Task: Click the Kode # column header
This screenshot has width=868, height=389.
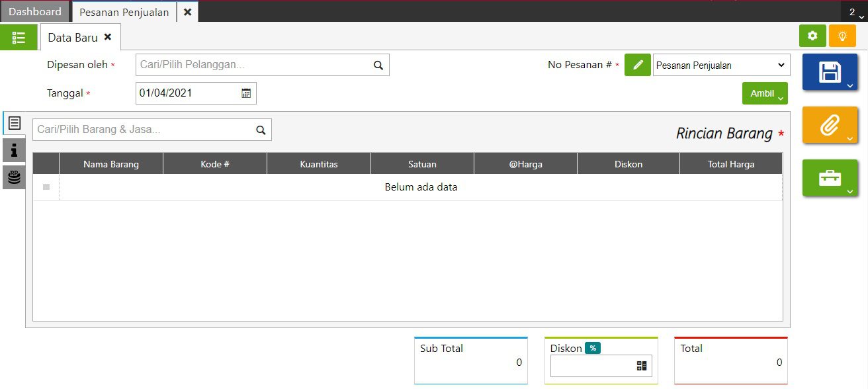Action: [215, 164]
